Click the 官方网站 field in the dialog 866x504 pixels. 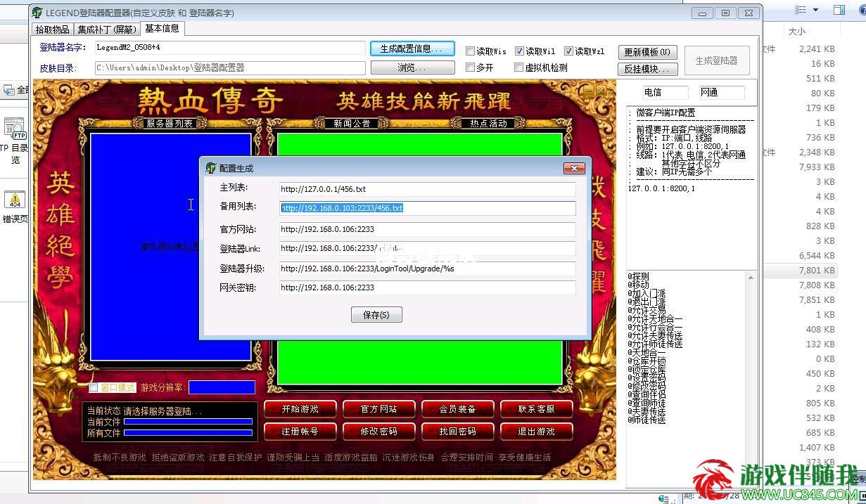pyautogui.click(x=427, y=229)
